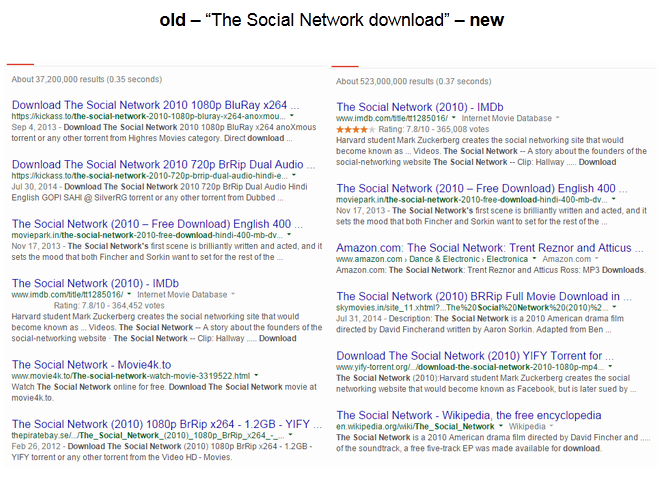662x478 pixels.
Task: Expand dropdown arrow after movie4k.to URL
Action: click(x=256, y=375)
